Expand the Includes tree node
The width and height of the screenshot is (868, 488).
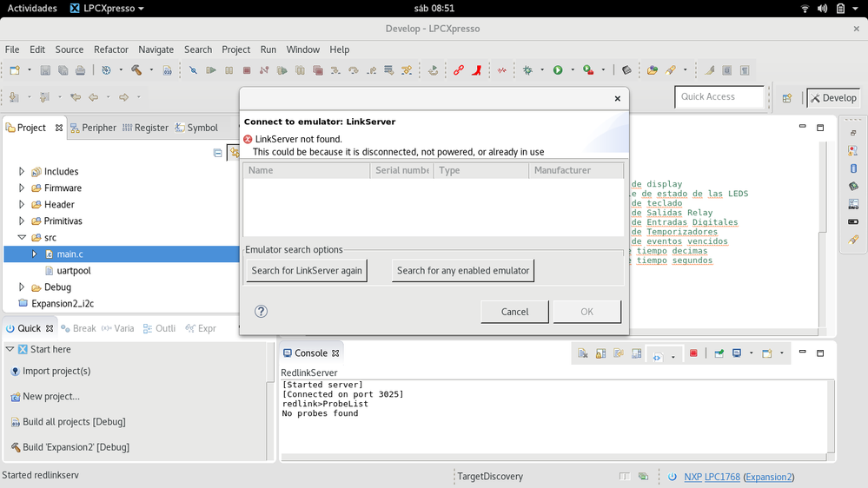(x=22, y=172)
